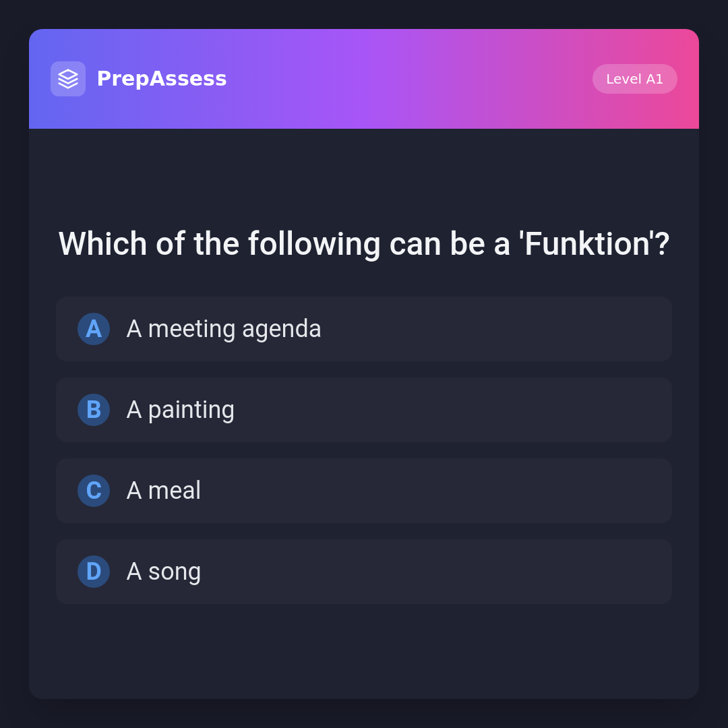Click the gradient header banner's empty middle

click(x=404, y=79)
